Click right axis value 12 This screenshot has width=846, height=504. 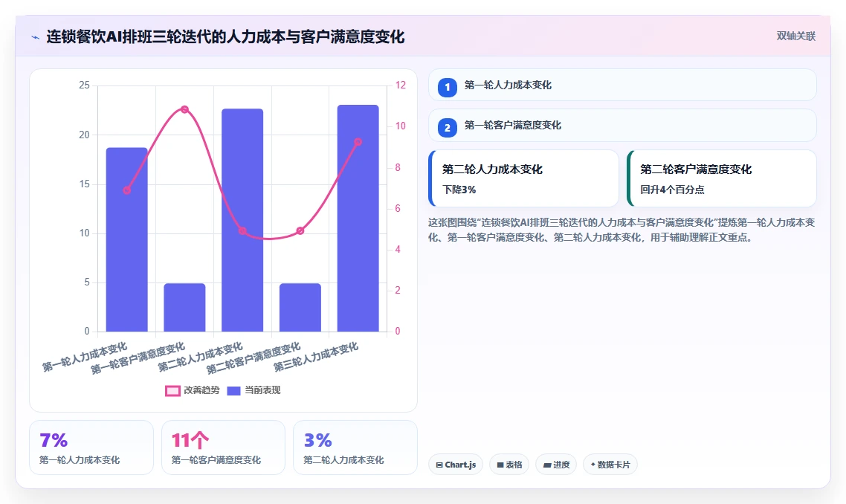(401, 85)
